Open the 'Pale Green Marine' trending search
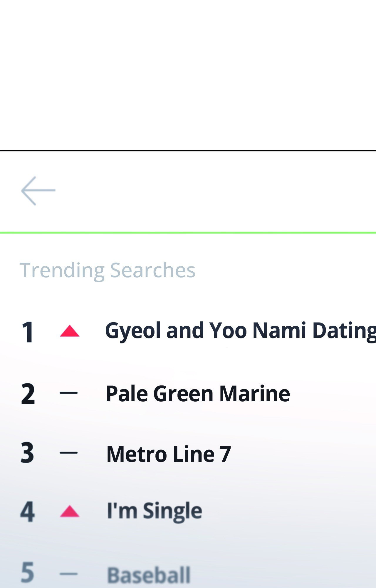This screenshot has width=376, height=588. pyautogui.click(x=198, y=394)
